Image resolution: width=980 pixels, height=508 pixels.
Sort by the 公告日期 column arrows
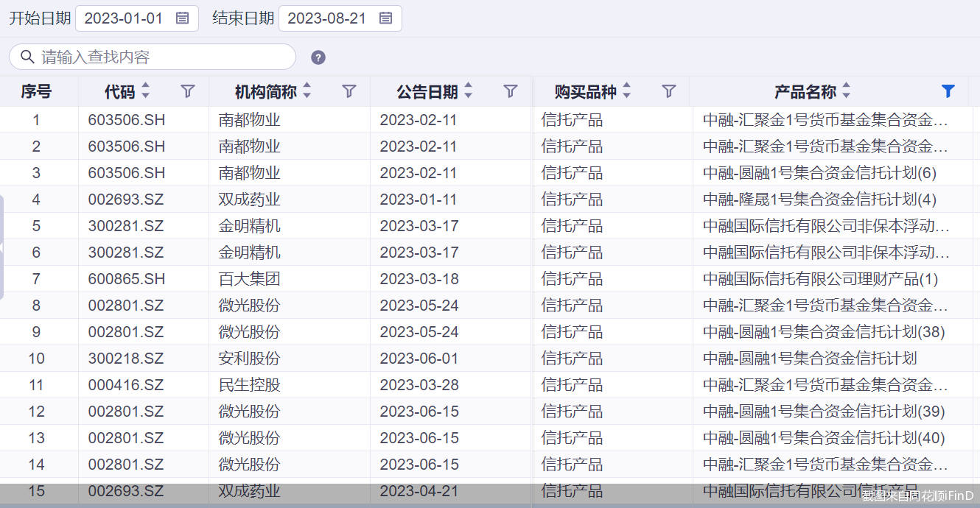pos(468,91)
